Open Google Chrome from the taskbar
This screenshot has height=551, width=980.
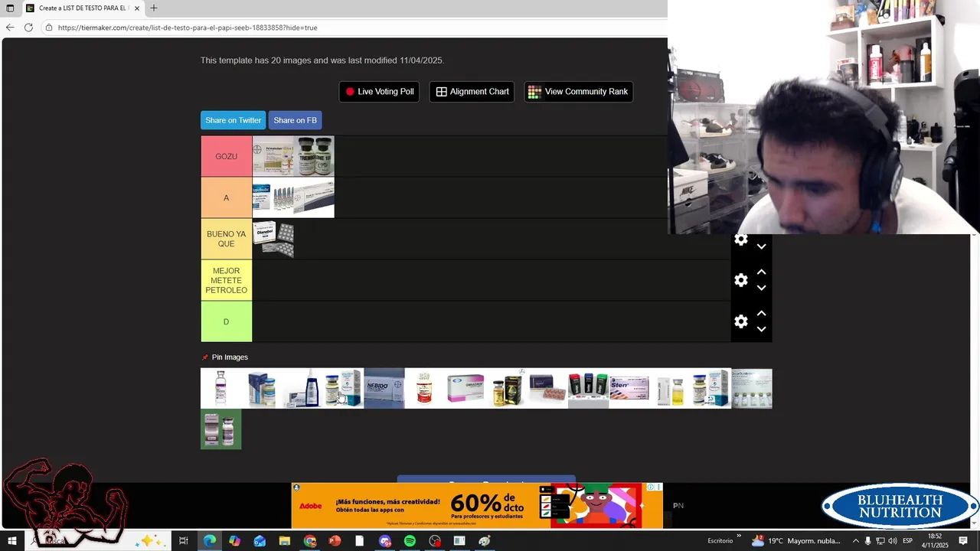(x=310, y=541)
